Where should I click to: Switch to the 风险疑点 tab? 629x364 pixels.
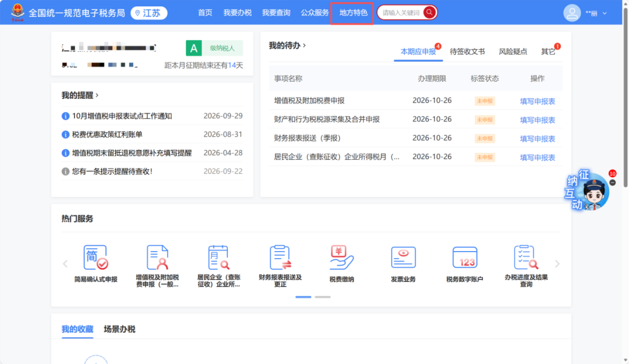(513, 51)
